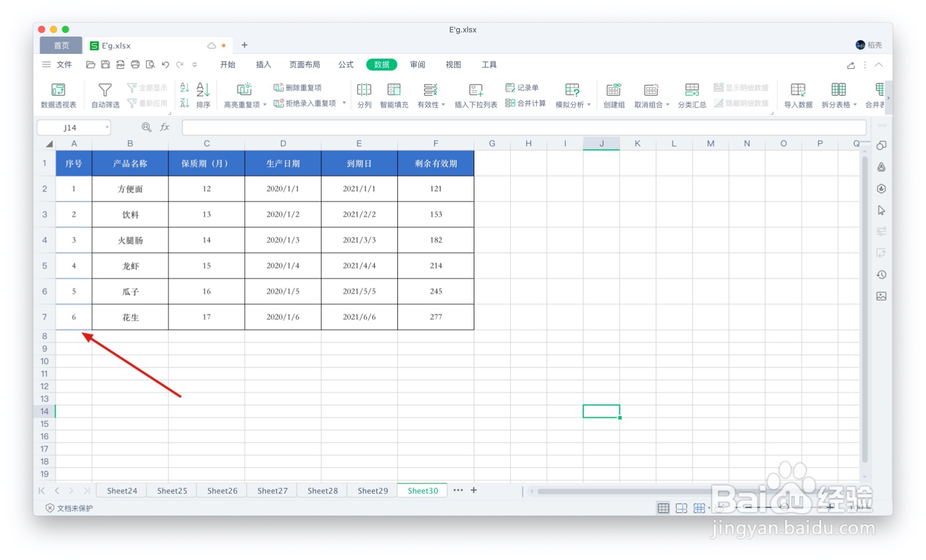Click 拒绝录入重复项 button
Viewport: 926px width, 560px height.
305,103
